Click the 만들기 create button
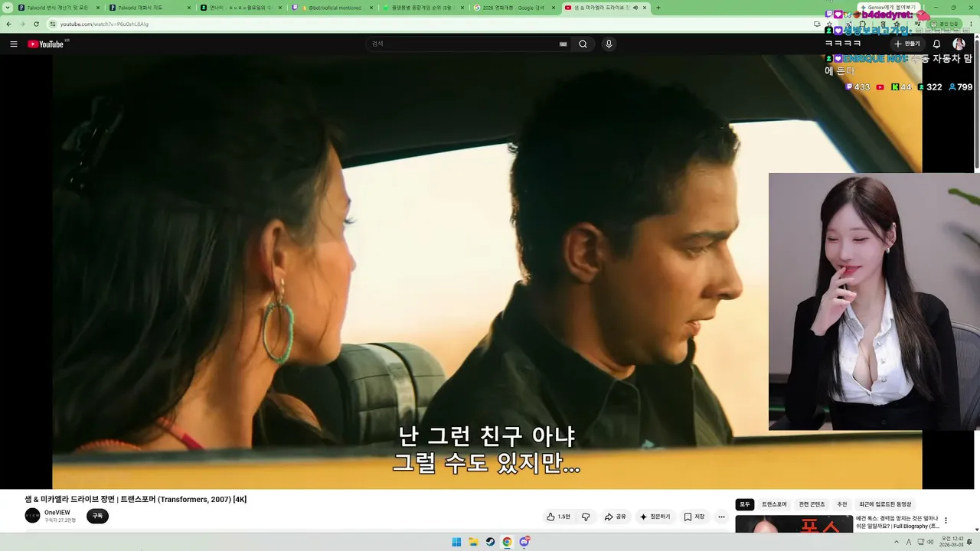This screenshot has height=551, width=980. point(907,44)
